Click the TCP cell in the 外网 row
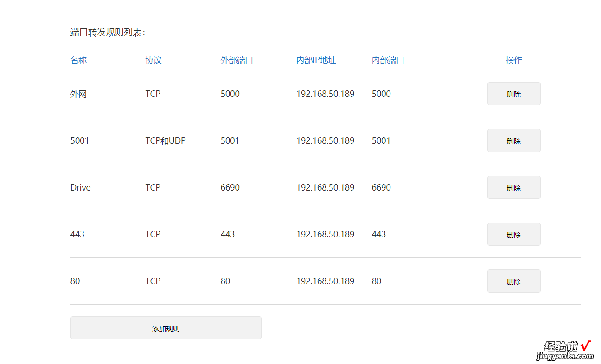Viewport: 601px width, 364px height. click(153, 94)
